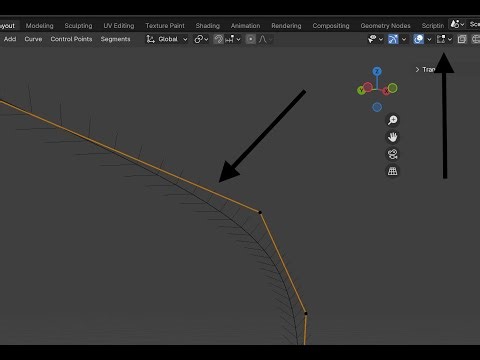Click negative Z axis gizmo circle

point(377,107)
